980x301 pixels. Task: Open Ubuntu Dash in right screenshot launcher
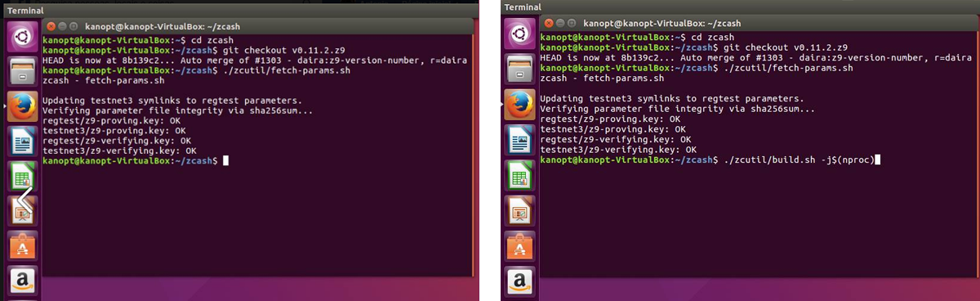coord(520,34)
